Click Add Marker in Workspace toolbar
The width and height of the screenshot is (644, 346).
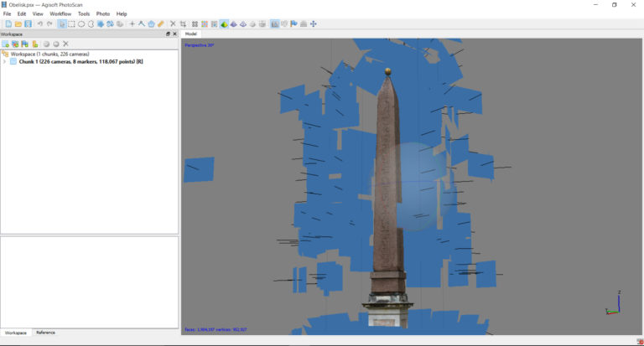coord(25,44)
